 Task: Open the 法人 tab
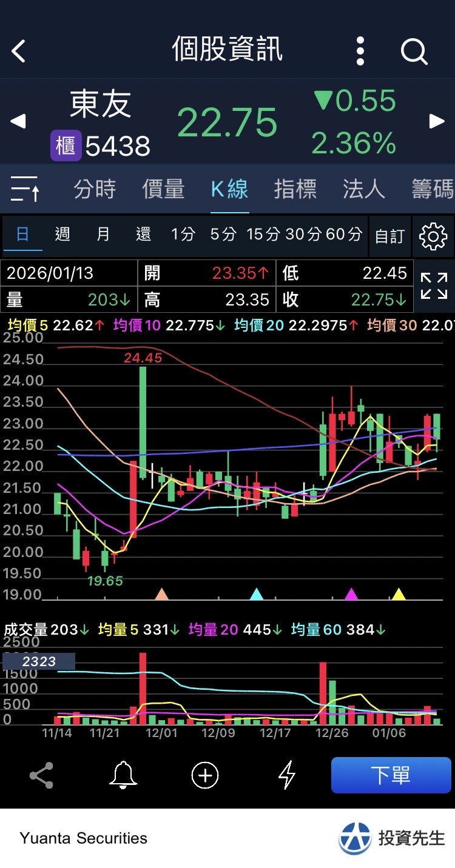pos(364,189)
